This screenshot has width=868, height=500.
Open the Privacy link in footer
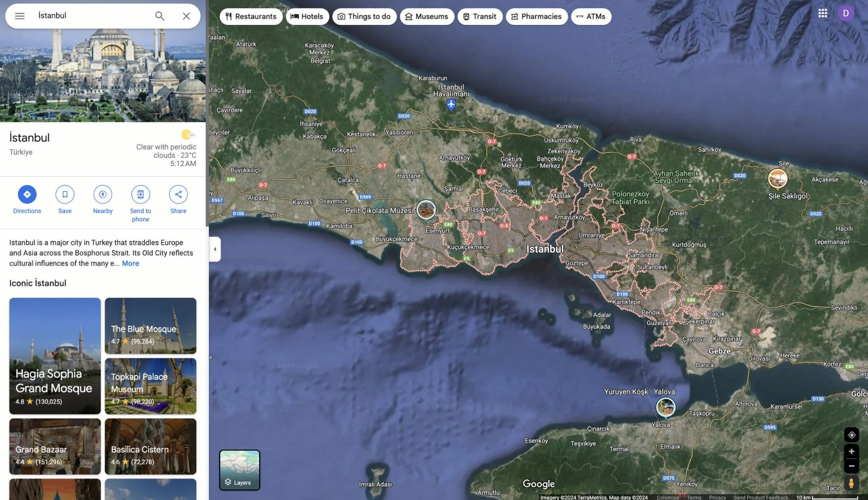[717, 497]
